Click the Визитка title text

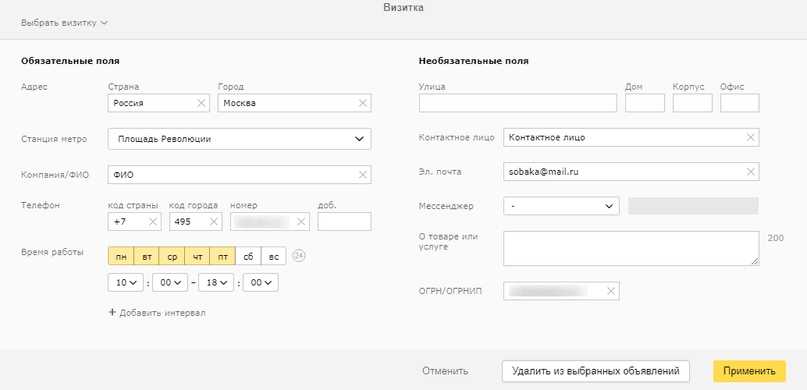[404, 8]
